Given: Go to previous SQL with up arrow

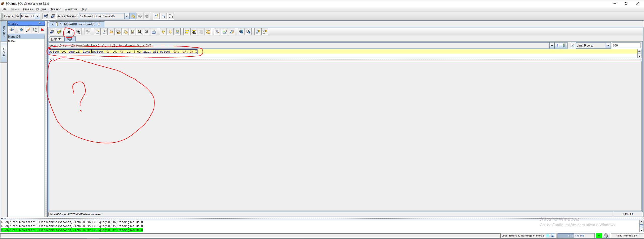Looking at the screenshot, I should coord(163,32).
